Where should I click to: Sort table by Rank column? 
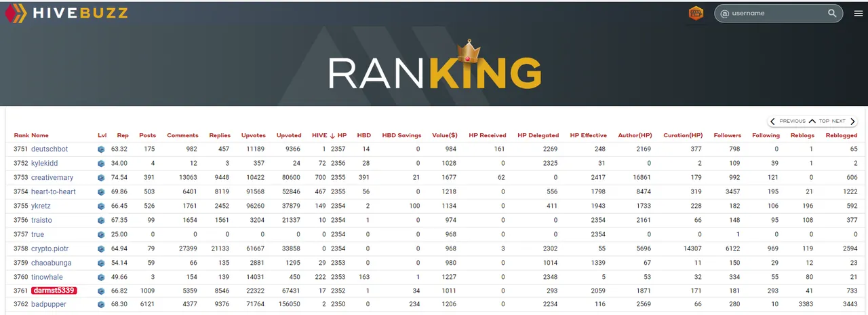(x=21, y=135)
